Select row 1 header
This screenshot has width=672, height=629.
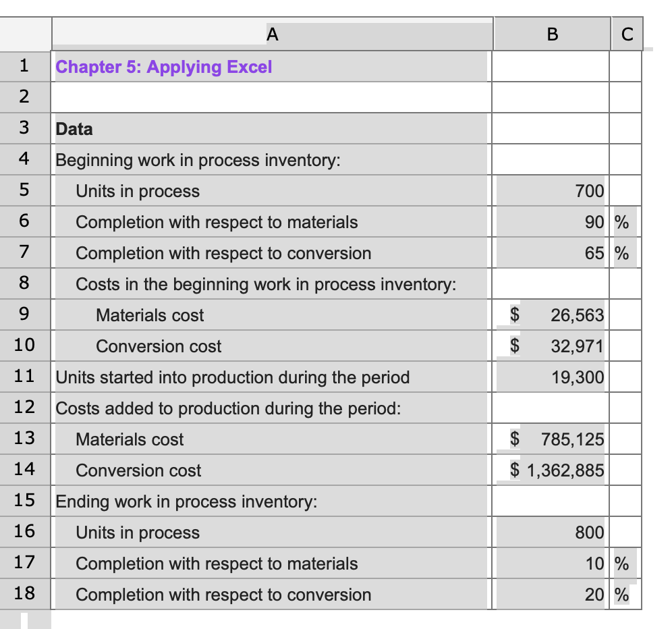tap(24, 66)
